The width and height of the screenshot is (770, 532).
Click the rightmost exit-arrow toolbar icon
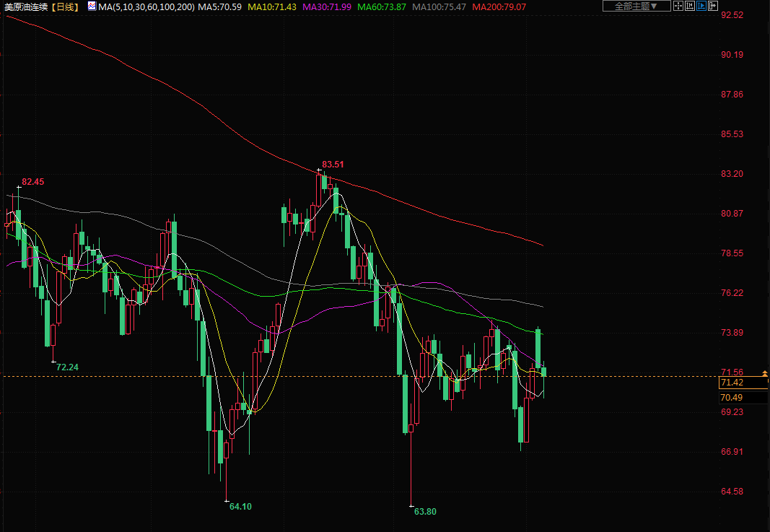(x=713, y=6)
